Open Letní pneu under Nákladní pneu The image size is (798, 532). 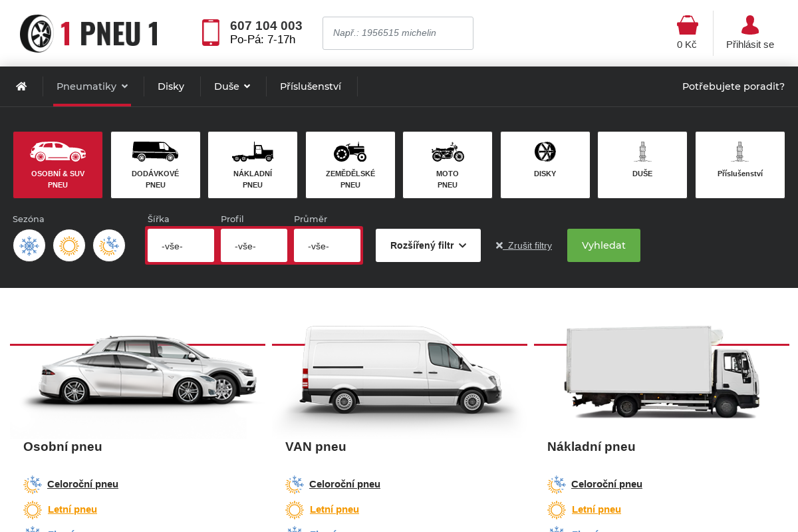[x=597, y=509]
